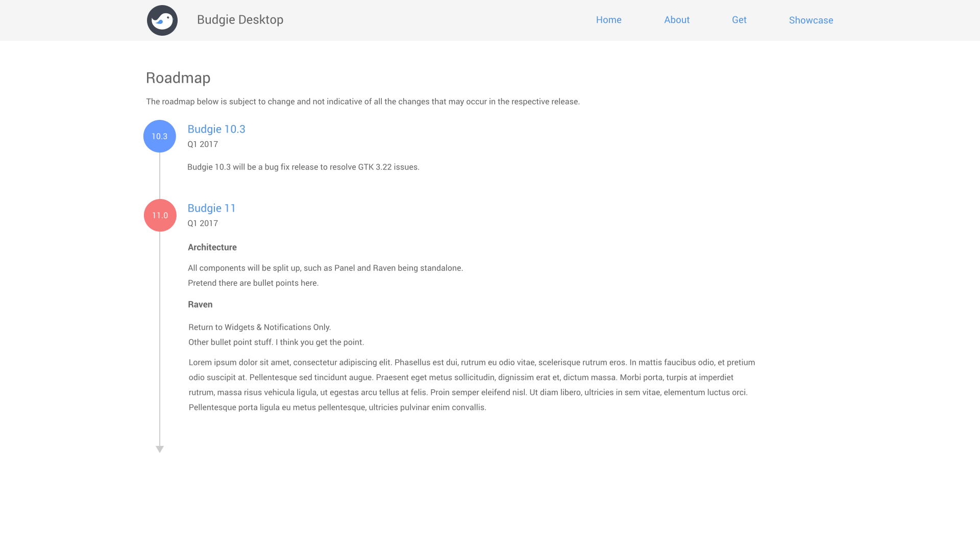The image size is (980, 551).
Task: Click the Budgie bird logo icon
Action: point(162,20)
